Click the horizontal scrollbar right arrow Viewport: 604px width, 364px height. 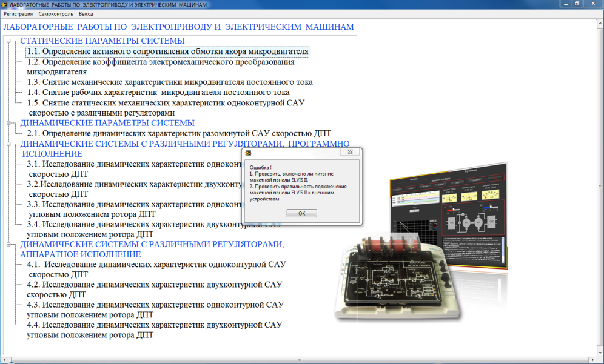tap(594, 360)
